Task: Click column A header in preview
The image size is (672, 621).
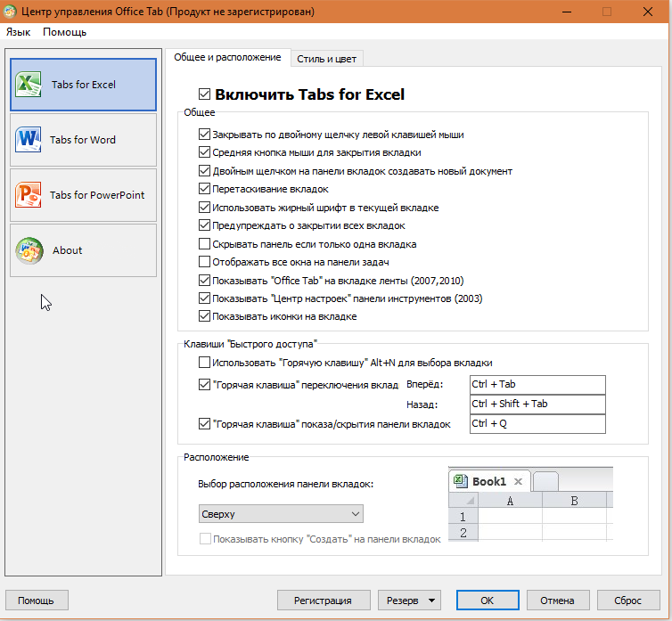Action: point(510,500)
